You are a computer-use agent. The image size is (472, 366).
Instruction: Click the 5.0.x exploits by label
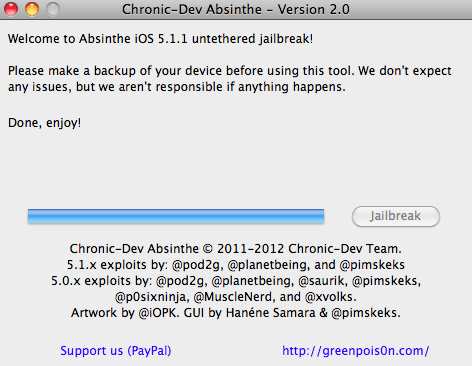pos(102,281)
